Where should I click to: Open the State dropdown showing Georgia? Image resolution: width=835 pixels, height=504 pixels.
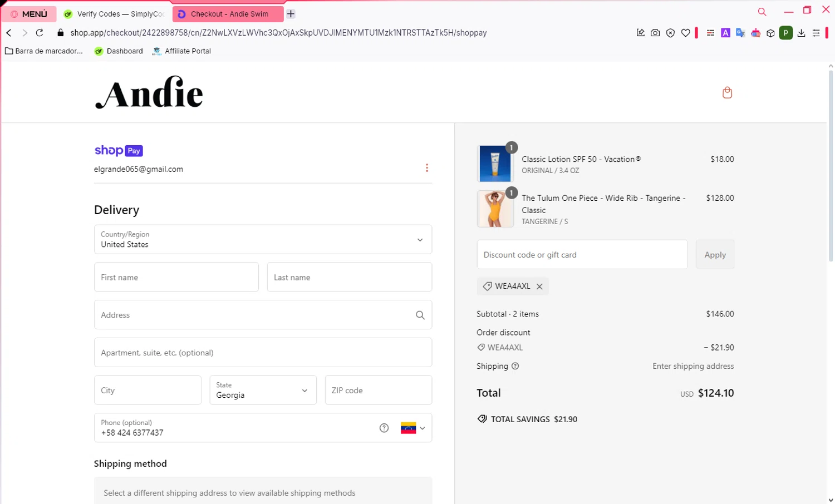click(263, 390)
